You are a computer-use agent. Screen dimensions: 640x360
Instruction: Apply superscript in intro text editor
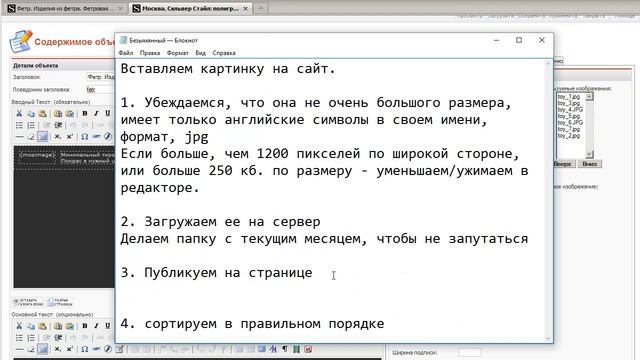click(69, 136)
